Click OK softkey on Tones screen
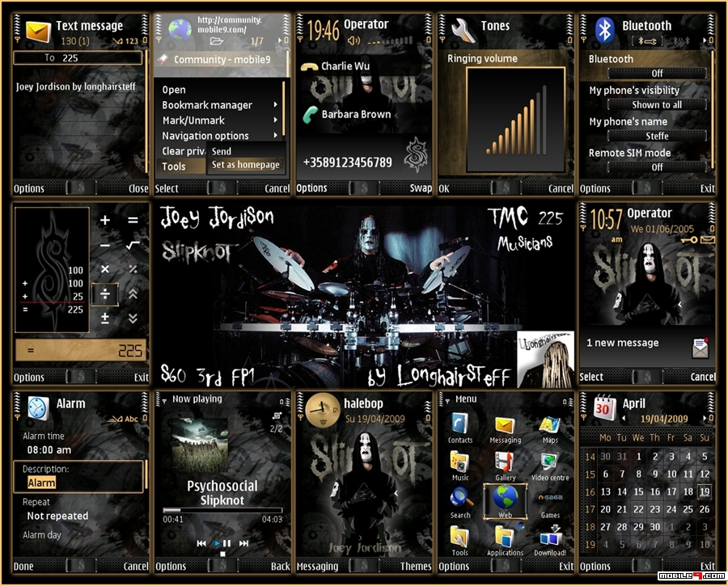 click(444, 188)
